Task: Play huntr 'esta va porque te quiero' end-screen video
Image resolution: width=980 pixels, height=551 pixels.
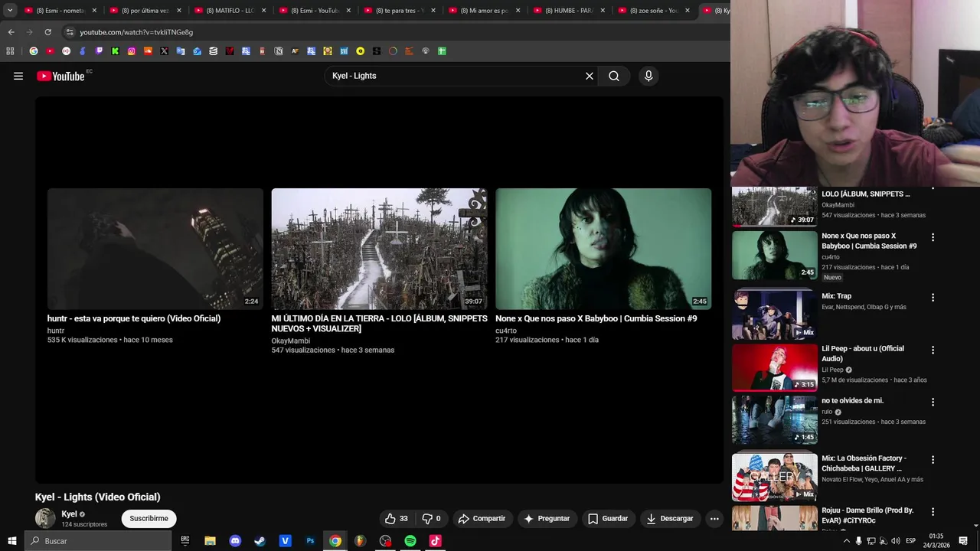Action: [155, 249]
